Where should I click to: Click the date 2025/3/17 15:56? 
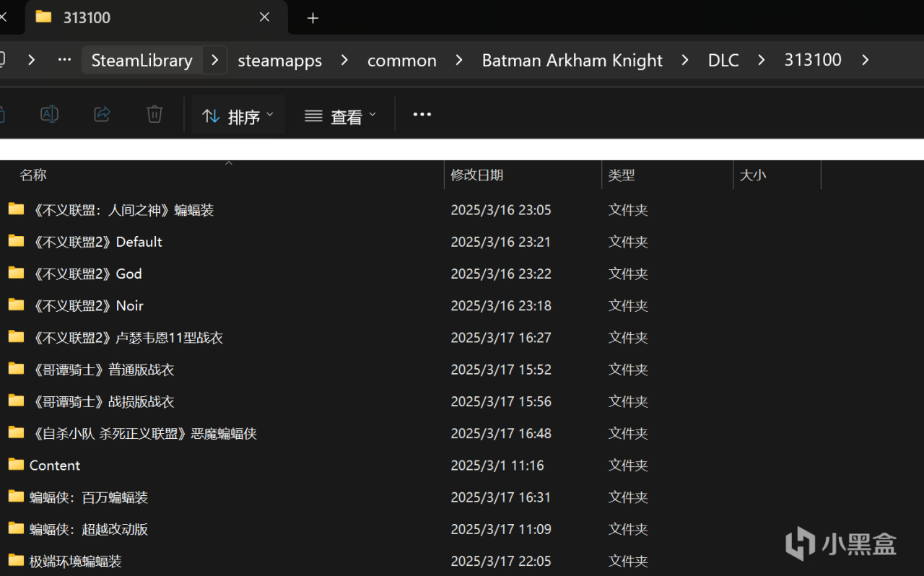click(x=501, y=401)
